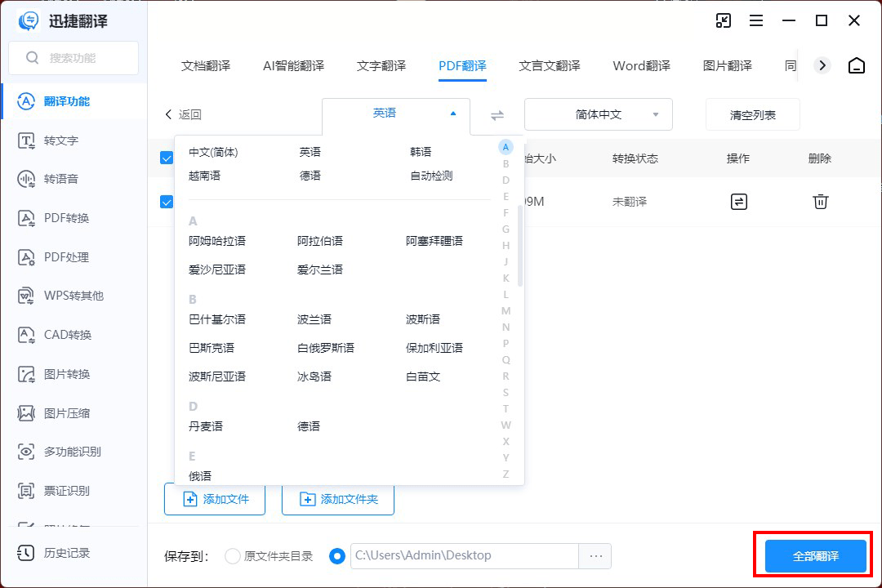The width and height of the screenshot is (882, 588).
Task: Click the language list scrollbar thumb
Action: [520, 247]
